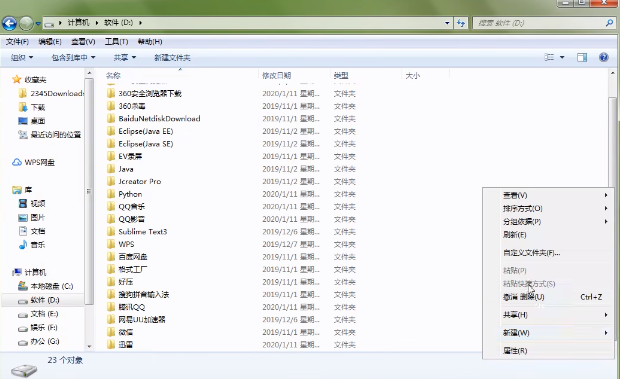This screenshot has width=620, height=379.
Task: Open the view options dropdown arrow
Action: pyautogui.click(x=562, y=57)
